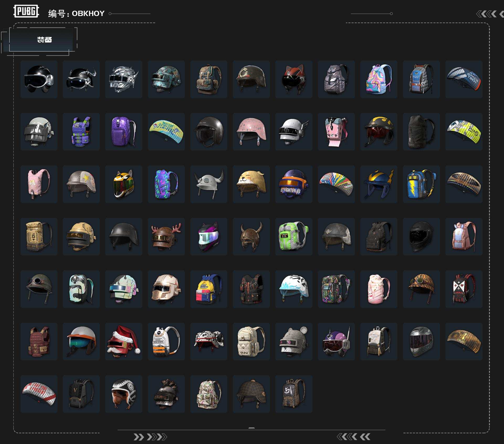The width and height of the screenshot is (504, 444).
Task: Select the grey glitter backpack
Action: click(x=336, y=79)
